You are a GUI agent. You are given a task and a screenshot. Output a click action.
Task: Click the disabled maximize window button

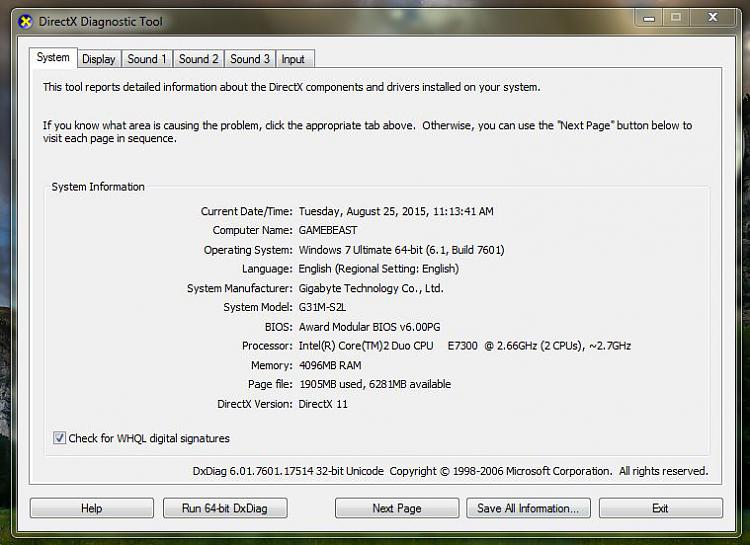(x=676, y=18)
